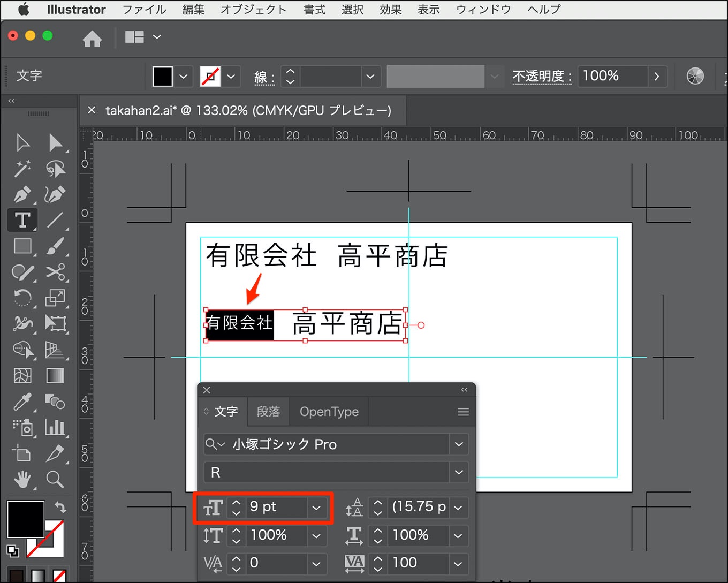Select the Zoom tool
The image size is (728, 583).
click(x=55, y=479)
